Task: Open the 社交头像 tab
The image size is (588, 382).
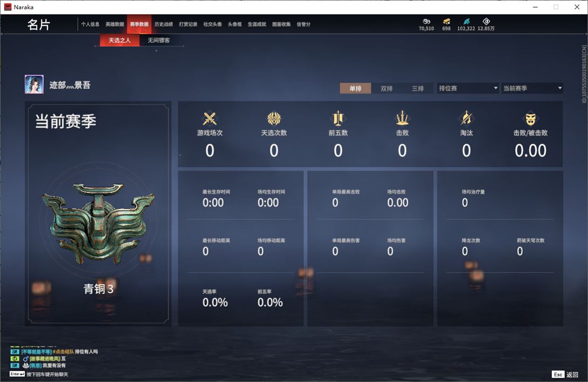Action: pos(213,24)
